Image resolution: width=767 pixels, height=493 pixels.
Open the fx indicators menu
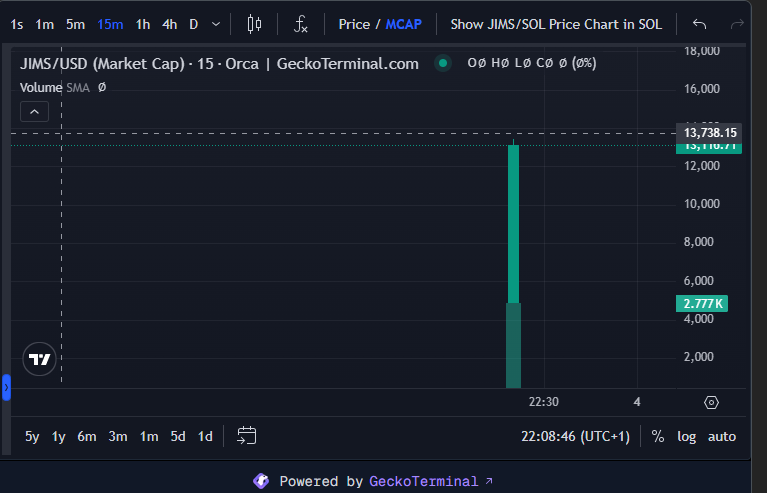tap(300, 24)
